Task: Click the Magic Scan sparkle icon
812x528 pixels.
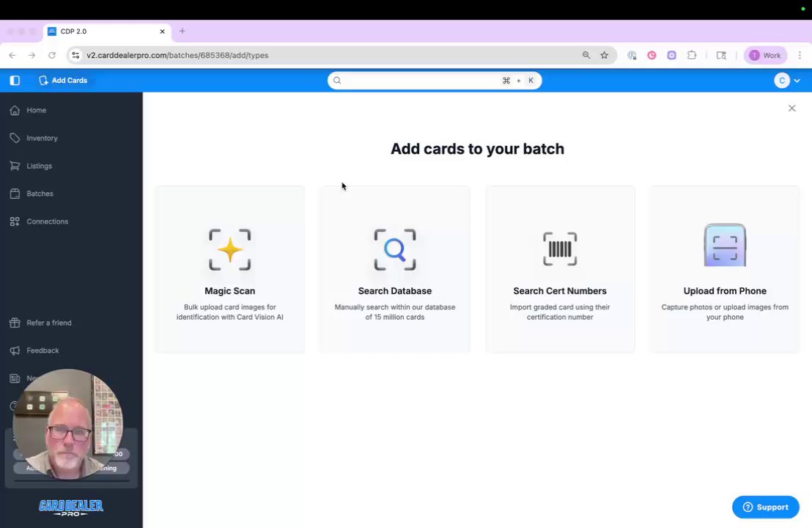Action: (230, 250)
